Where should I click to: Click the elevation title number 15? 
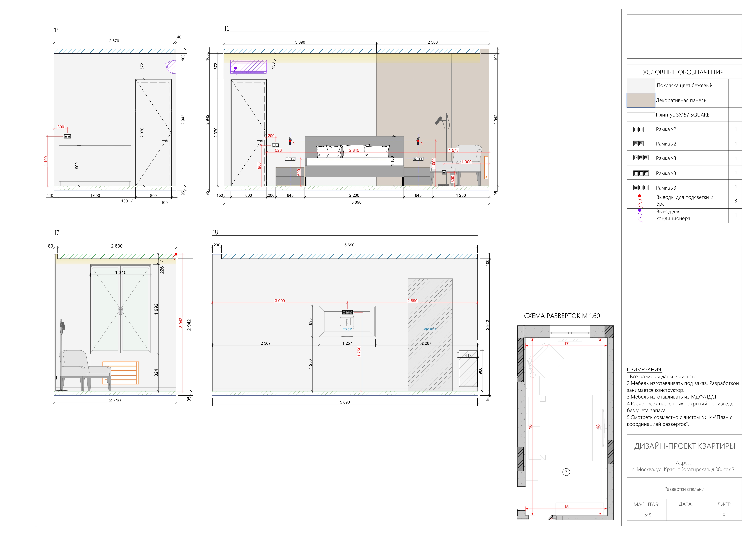(57, 30)
